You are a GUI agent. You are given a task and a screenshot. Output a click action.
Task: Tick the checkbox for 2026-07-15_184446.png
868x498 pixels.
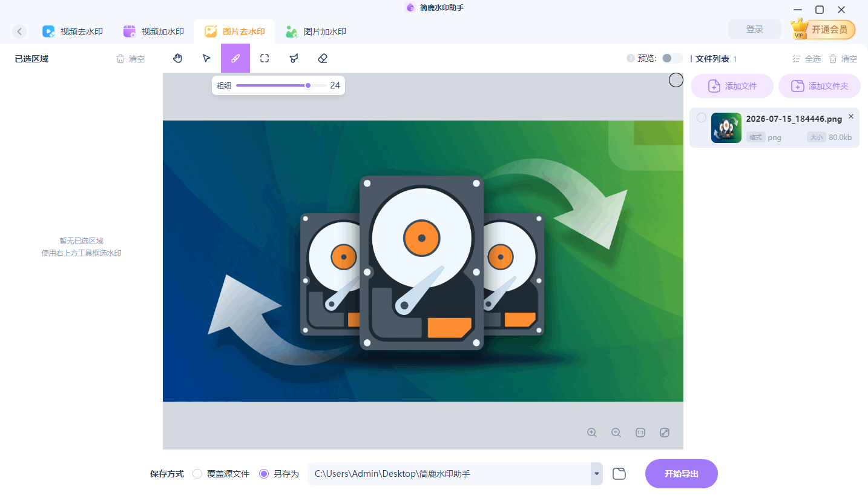pos(702,118)
